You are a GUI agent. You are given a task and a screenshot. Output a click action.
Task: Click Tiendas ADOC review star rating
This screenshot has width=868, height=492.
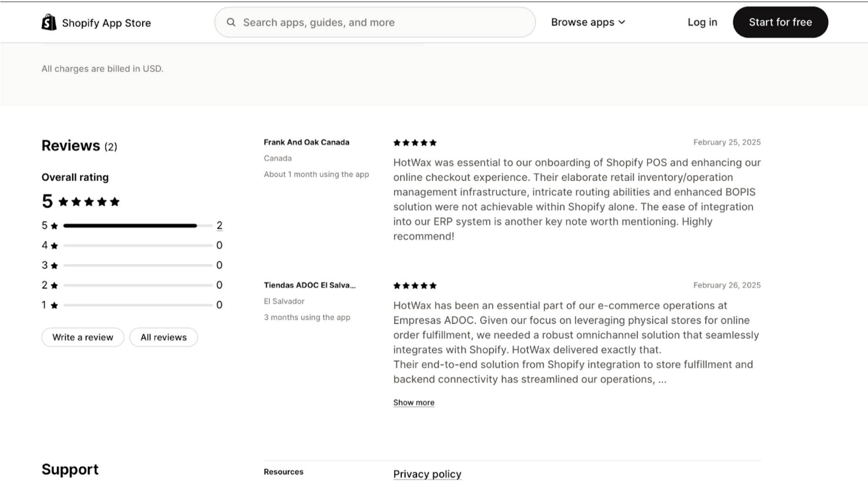pos(415,286)
